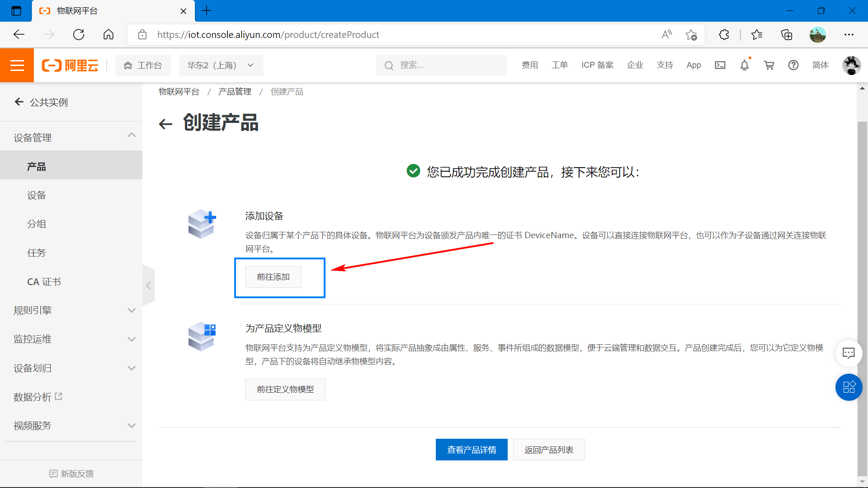Open a new browser tab
This screenshot has height=488, width=868.
207,11
